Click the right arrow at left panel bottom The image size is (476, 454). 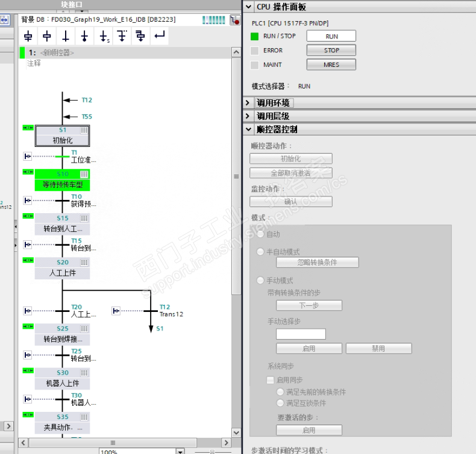pyautogui.click(x=8, y=426)
